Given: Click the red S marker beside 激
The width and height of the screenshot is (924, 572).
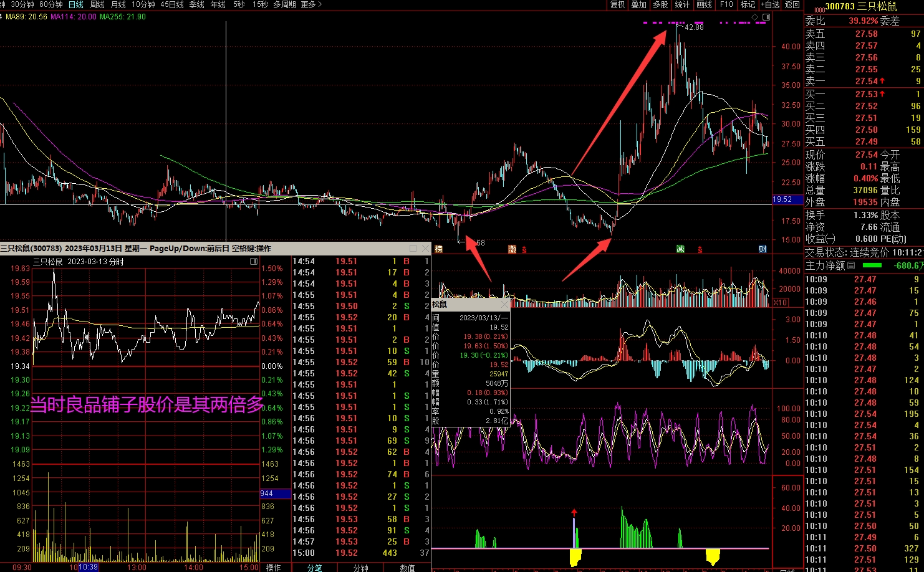Looking at the screenshot, I should (x=524, y=250).
